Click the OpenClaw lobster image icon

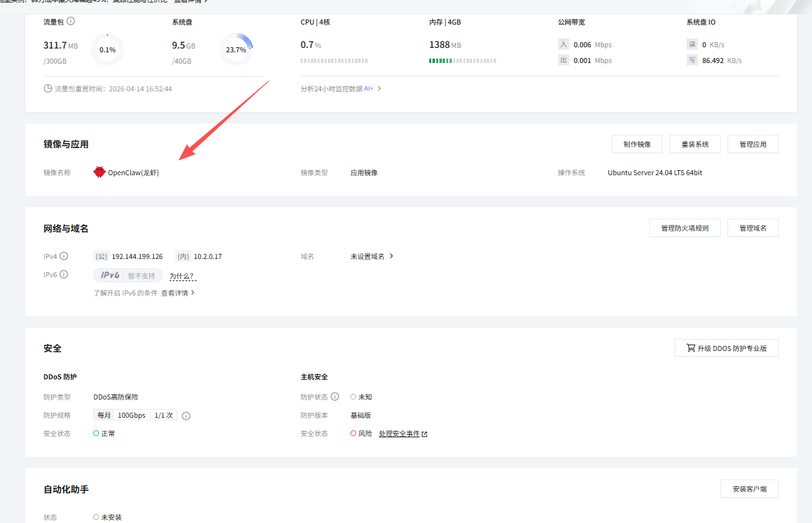click(x=100, y=172)
